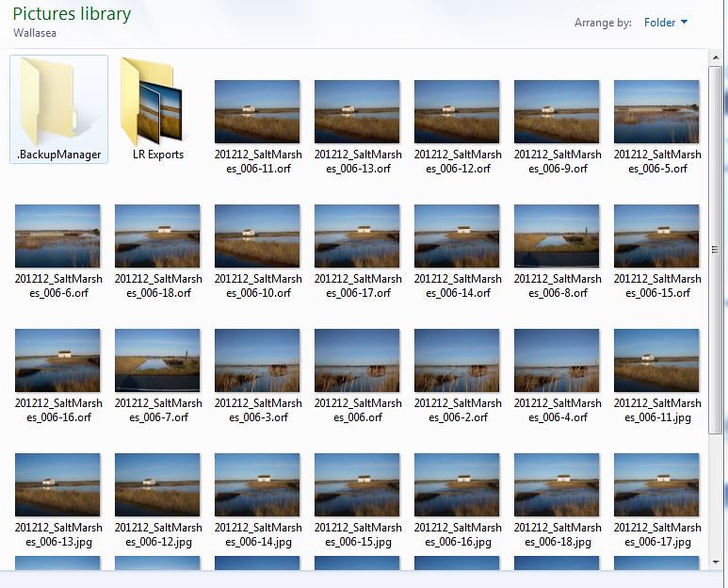Select photo 201212_SaltMarshes_006-17.jpg

[x=656, y=484]
